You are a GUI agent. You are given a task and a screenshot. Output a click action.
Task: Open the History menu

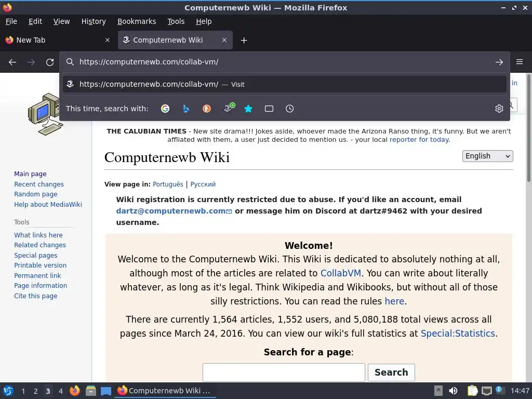pos(94,21)
